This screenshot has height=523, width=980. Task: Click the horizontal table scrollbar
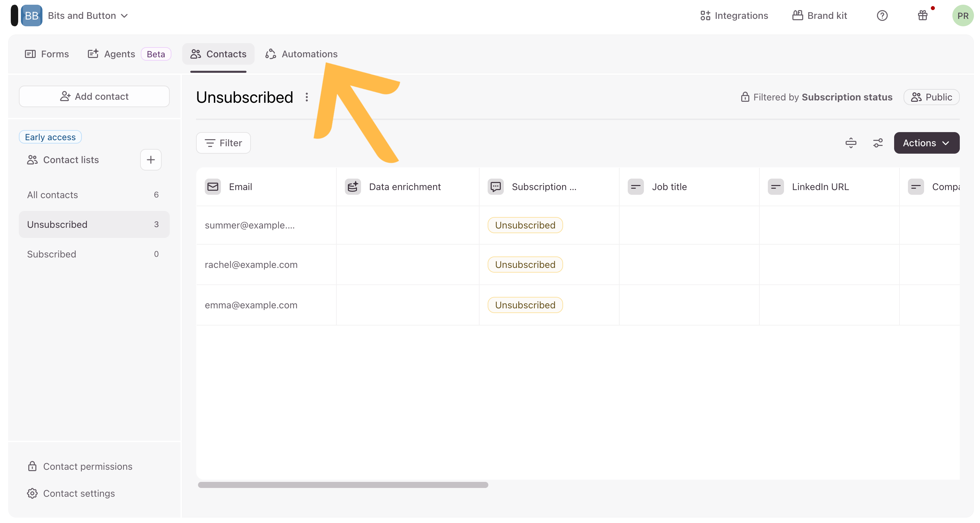(343, 485)
